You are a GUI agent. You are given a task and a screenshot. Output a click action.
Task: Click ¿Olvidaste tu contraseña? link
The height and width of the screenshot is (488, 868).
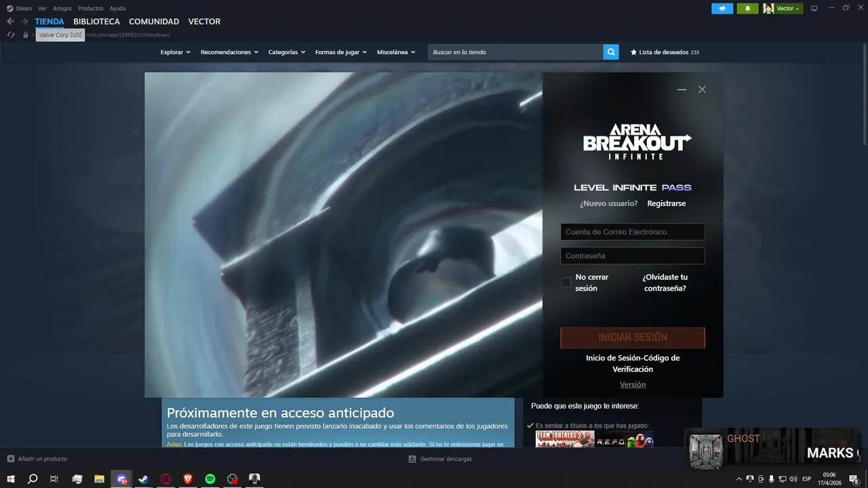(x=665, y=283)
